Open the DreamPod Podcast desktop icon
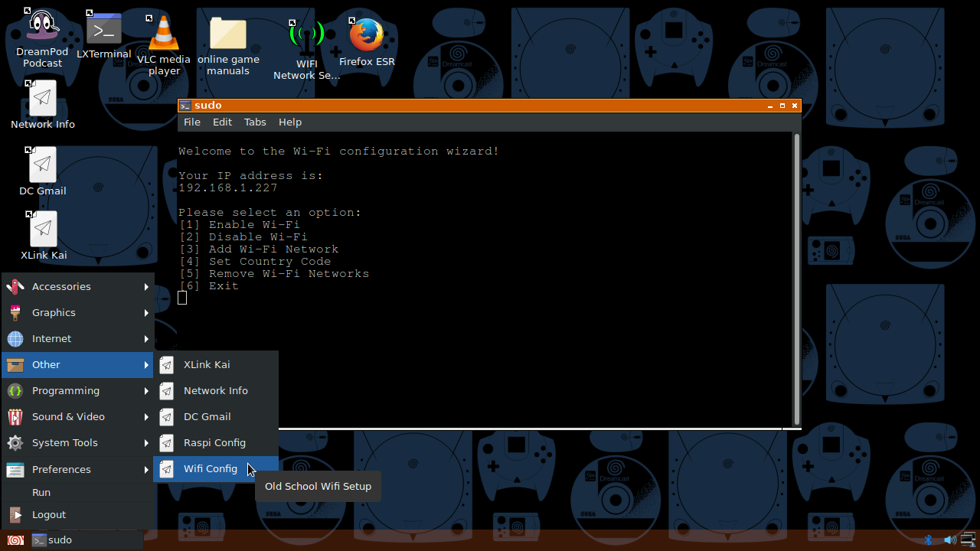Image resolution: width=980 pixels, height=551 pixels. [42, 38]
